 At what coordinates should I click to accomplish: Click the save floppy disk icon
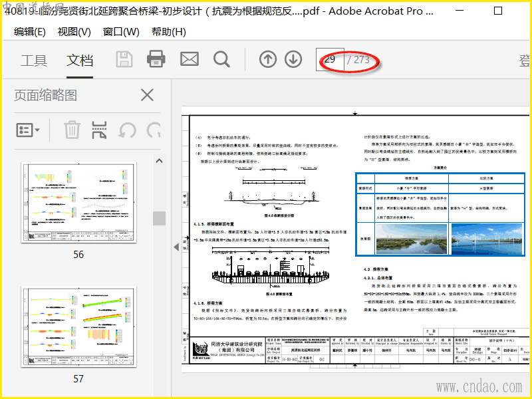(124, 59)
